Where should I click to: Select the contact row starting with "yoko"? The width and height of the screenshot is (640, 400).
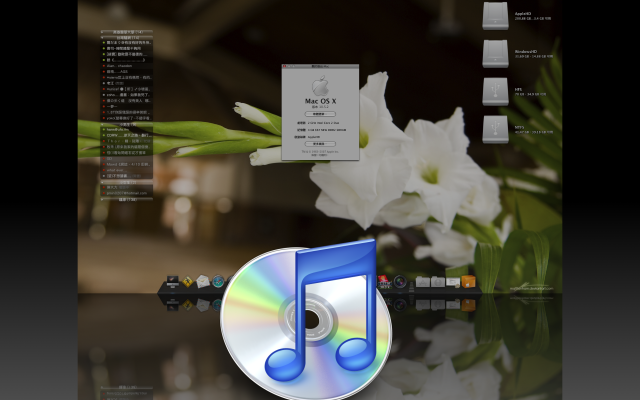127,118
